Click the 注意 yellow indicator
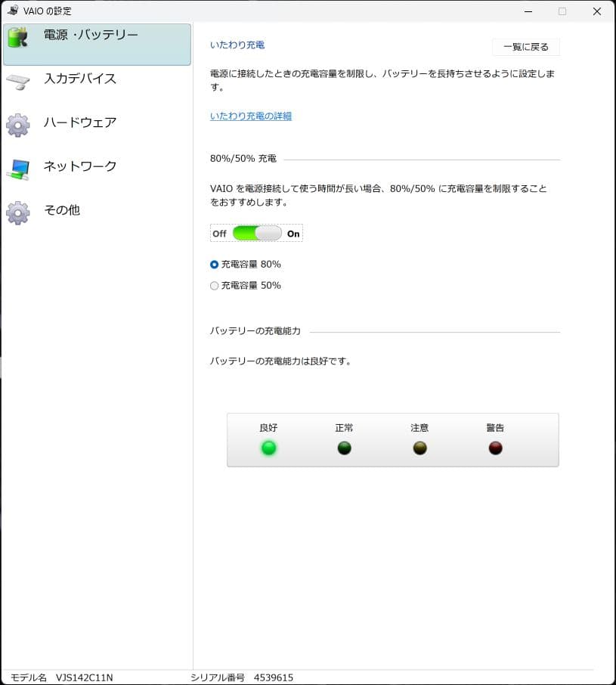The height and width of the screenshot is (685, 616). 419,448
